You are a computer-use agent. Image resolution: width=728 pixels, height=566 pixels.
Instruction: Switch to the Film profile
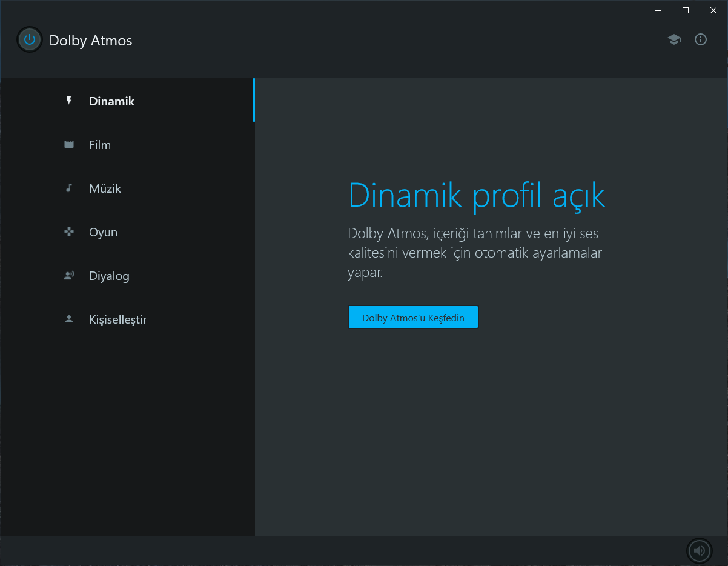(127, 145)
